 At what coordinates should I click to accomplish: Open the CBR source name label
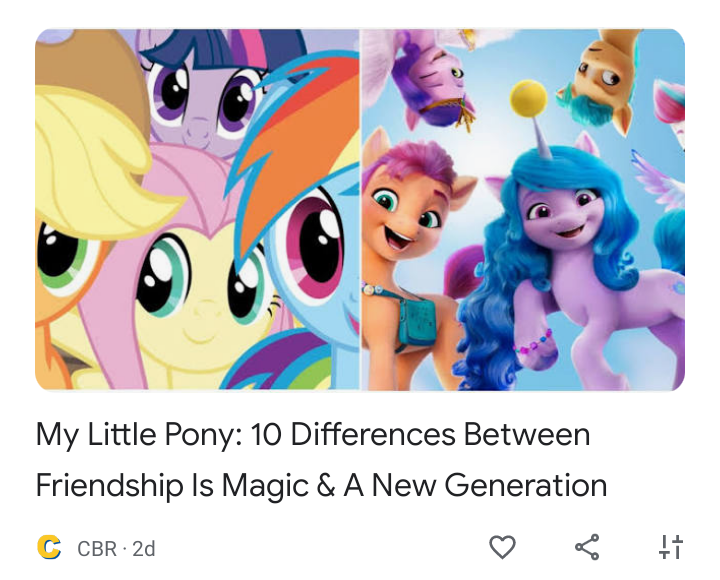pyautogui.click(x=97, y=549)
